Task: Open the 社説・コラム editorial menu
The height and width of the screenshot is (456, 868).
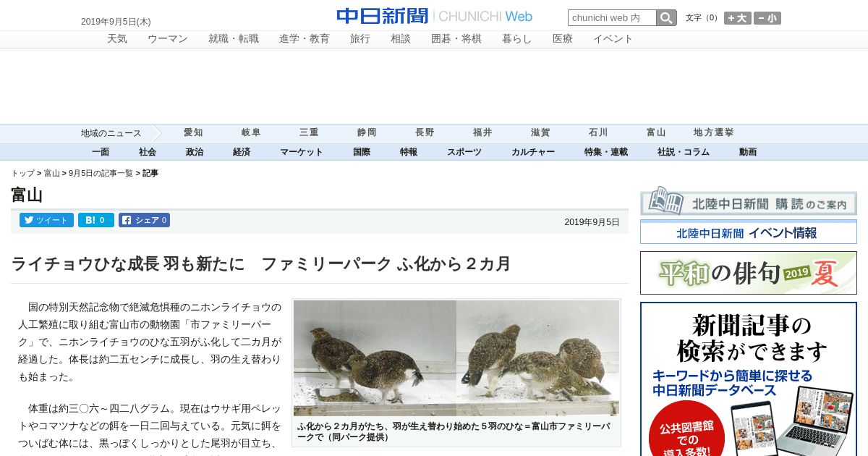Action: [x=684, y=152]
